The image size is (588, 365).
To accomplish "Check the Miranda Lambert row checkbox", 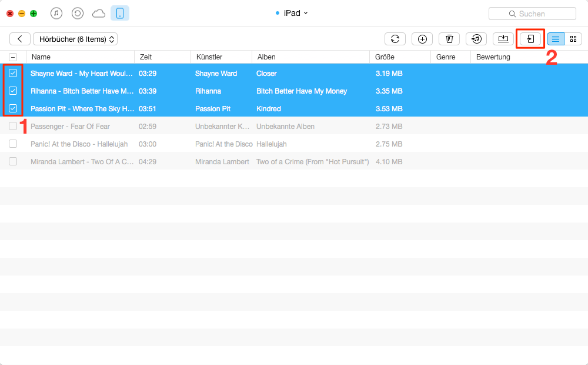I will pos(13,161).
